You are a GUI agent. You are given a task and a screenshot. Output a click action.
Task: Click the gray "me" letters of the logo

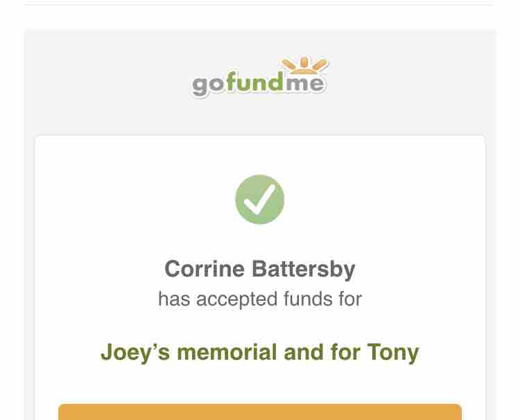(304, 83)
